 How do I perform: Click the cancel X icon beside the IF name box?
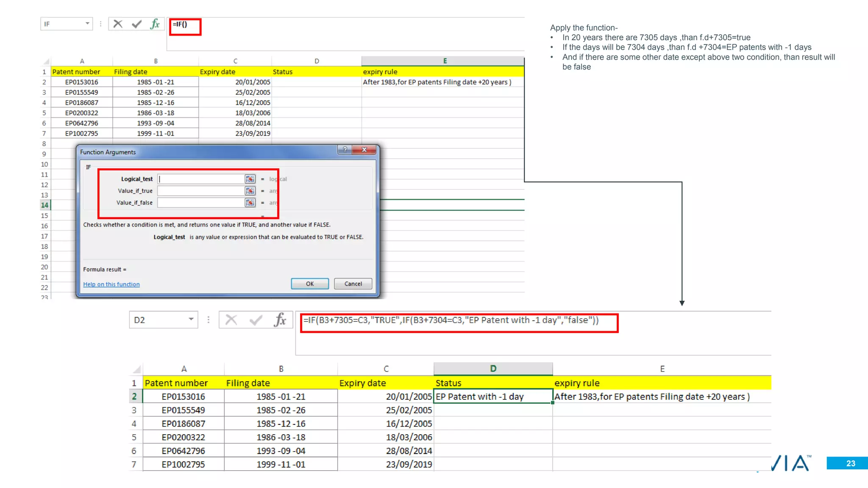tap(118, 24)
